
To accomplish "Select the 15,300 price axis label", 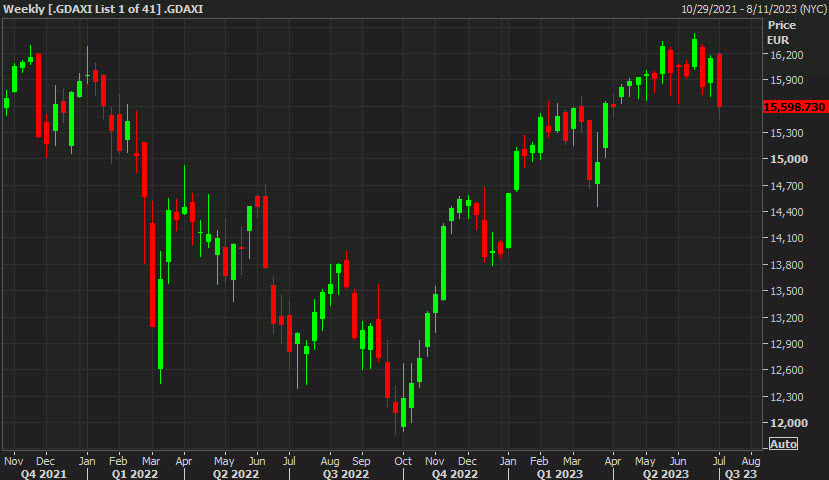I will 787,133.
